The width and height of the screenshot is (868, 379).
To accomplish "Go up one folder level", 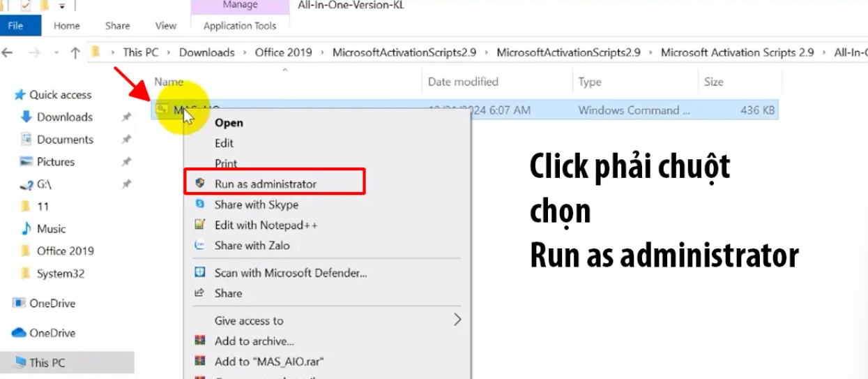I will tap(75, 53).
